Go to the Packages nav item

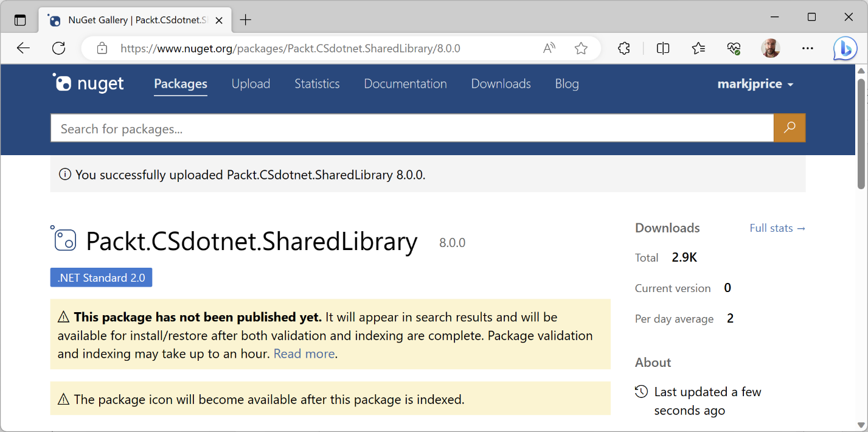[x=181, y=84]
